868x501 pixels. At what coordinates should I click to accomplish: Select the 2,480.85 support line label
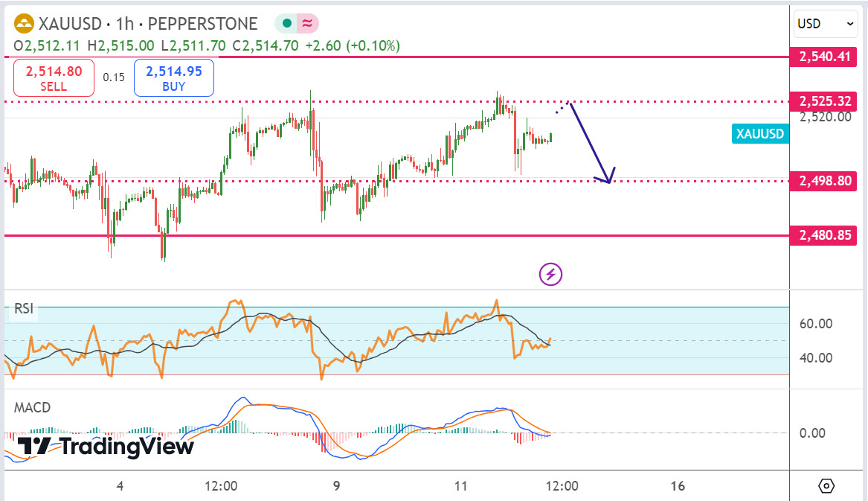823,236
